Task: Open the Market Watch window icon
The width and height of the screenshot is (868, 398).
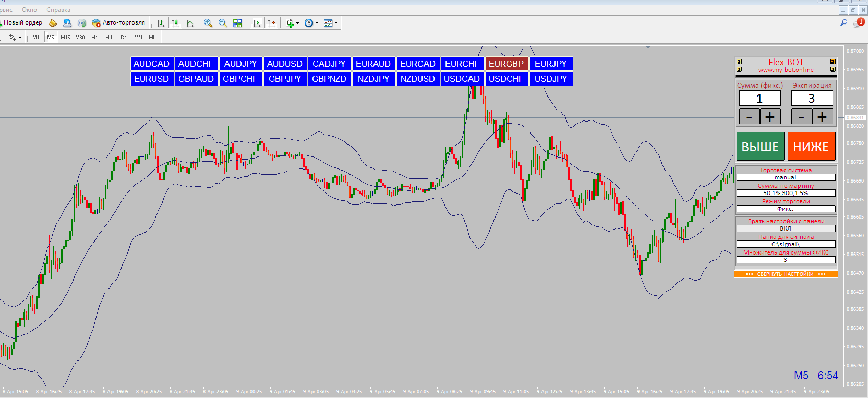Action: (53, 23)
